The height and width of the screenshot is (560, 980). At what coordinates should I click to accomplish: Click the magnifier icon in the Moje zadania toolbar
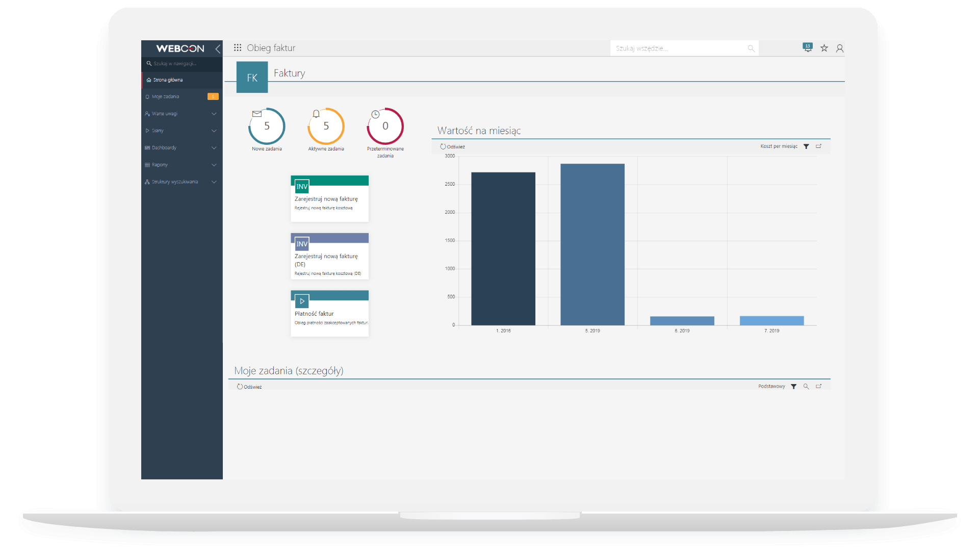click(806, 387)
